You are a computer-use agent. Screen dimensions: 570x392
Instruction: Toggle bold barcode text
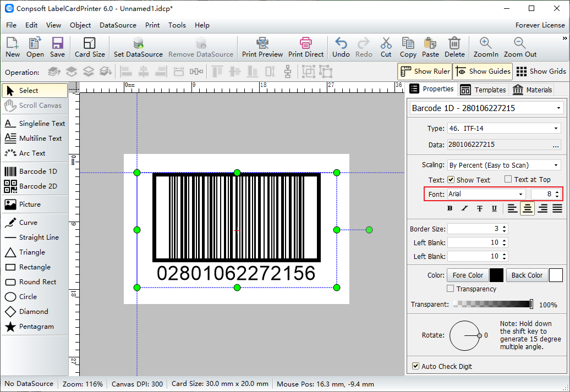(450, 208)
